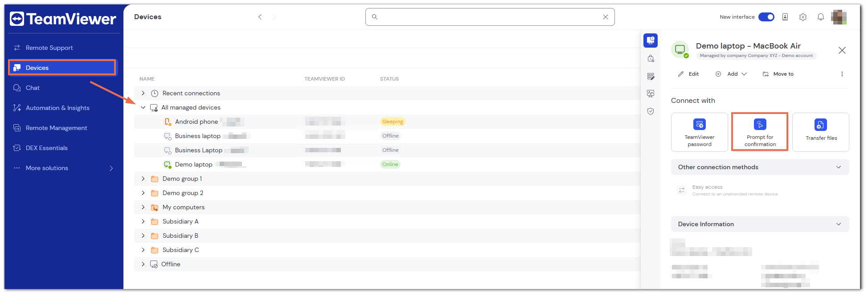Connect with TeamViewer password

[x=699, y=132]
